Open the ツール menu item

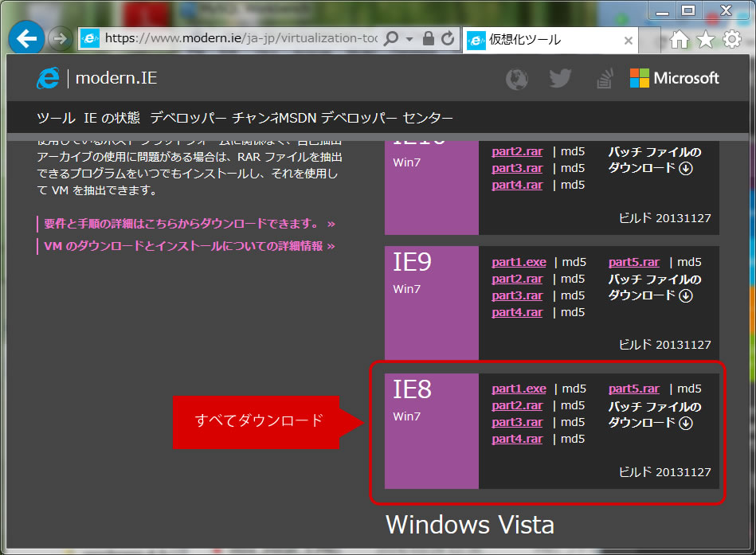tap(56, 118)
